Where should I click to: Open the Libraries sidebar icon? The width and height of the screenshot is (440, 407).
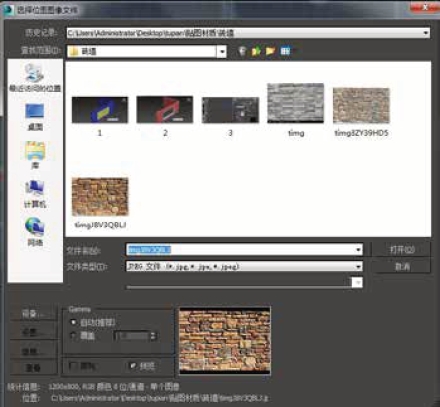(x=35, y=155)
